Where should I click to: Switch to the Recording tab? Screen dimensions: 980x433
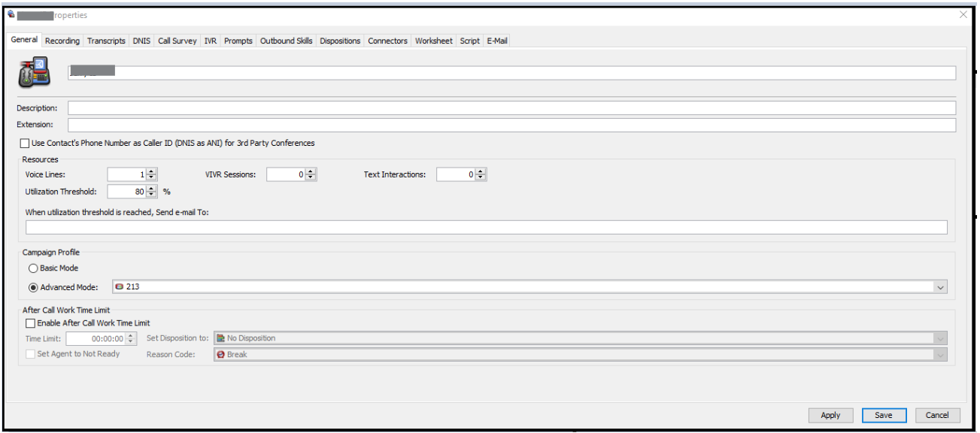pyautogui.click(x=62, y=41)
